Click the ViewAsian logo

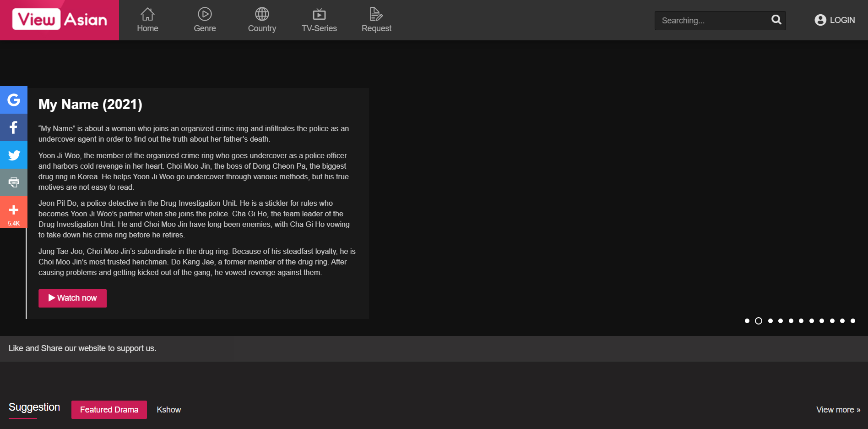point(60,20)
